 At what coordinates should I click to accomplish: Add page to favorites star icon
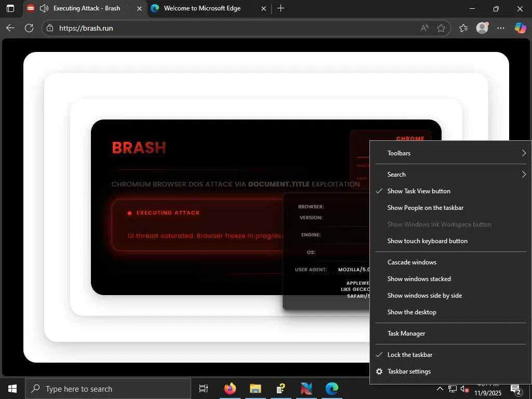441,28
